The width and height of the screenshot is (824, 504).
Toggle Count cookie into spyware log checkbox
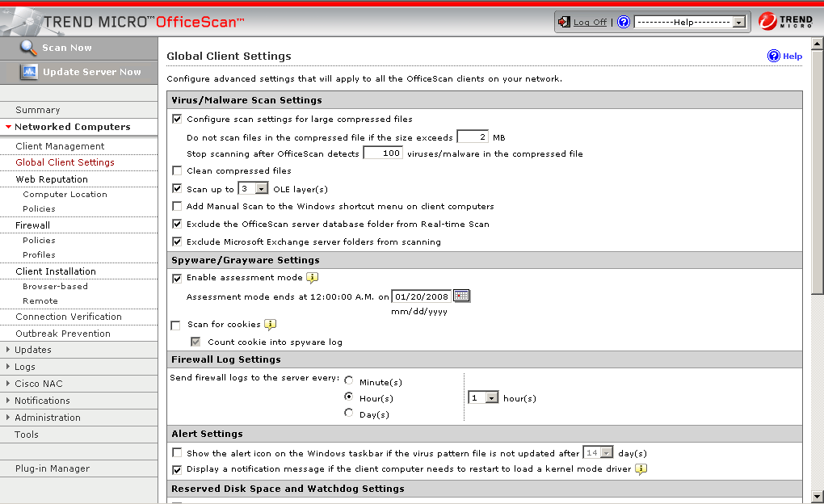(x=195, y=342)
